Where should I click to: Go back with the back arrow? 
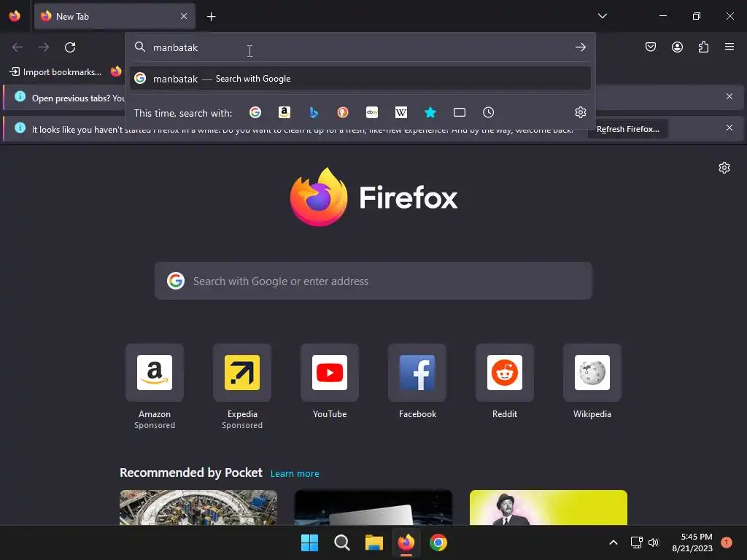pos(18,47)
